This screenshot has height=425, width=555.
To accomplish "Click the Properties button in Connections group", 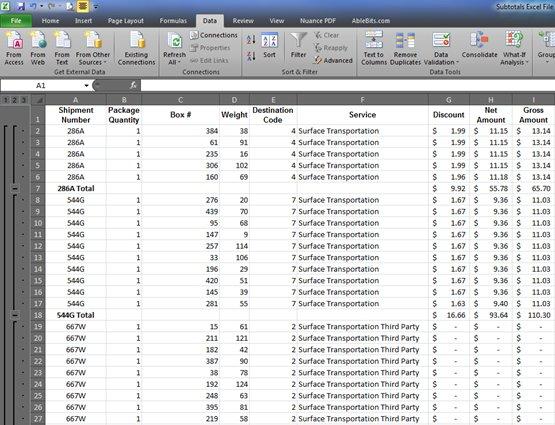I will 210,48.
